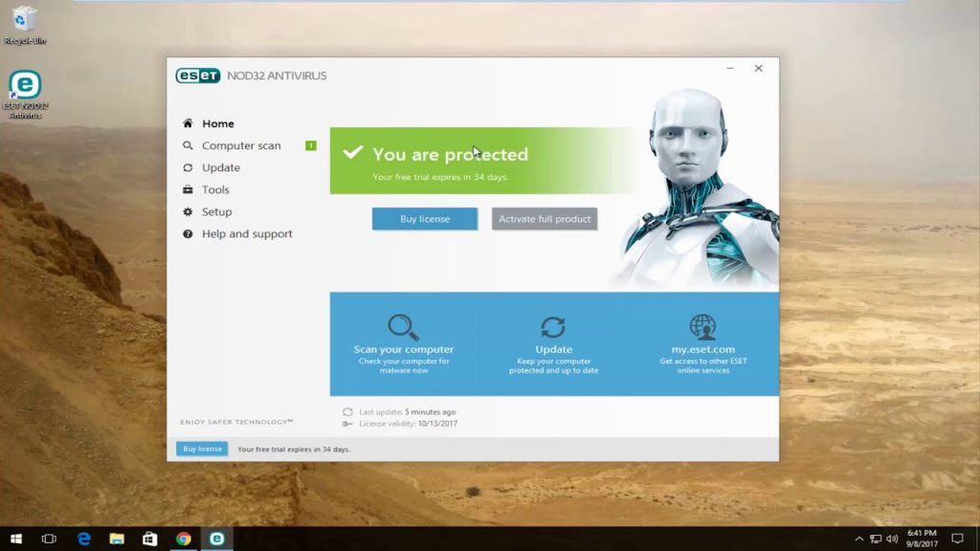Click the ESET logo in title bar

pyautogui.click(x=198, y=76)
